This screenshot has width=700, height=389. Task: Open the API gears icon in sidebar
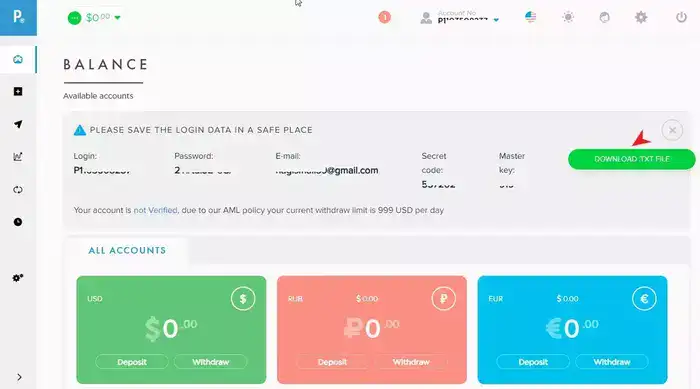point(18,278)
